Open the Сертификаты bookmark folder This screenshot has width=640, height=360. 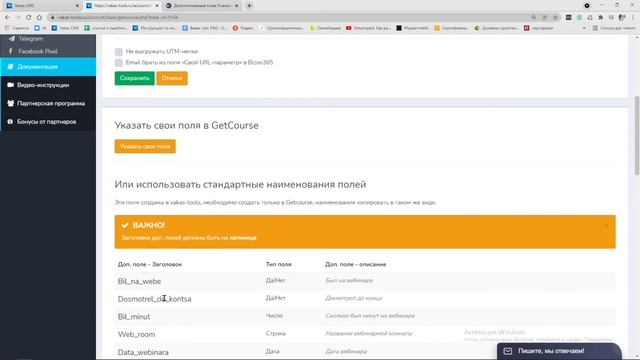tap(451, 28)
